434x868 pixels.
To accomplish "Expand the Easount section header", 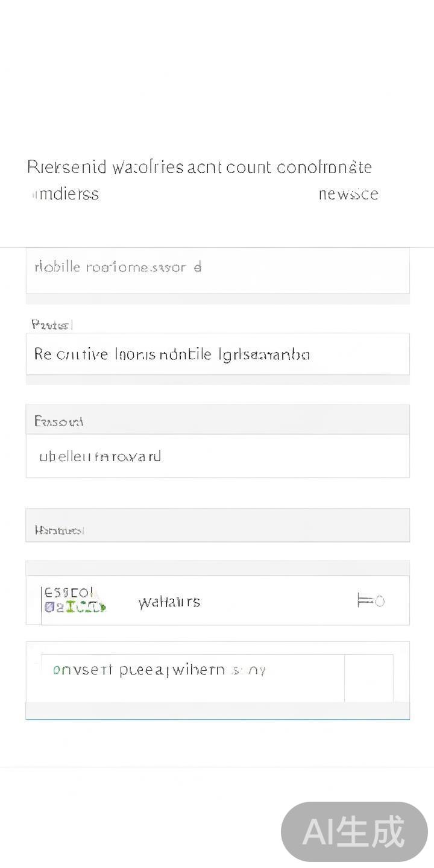I will 217,420.
